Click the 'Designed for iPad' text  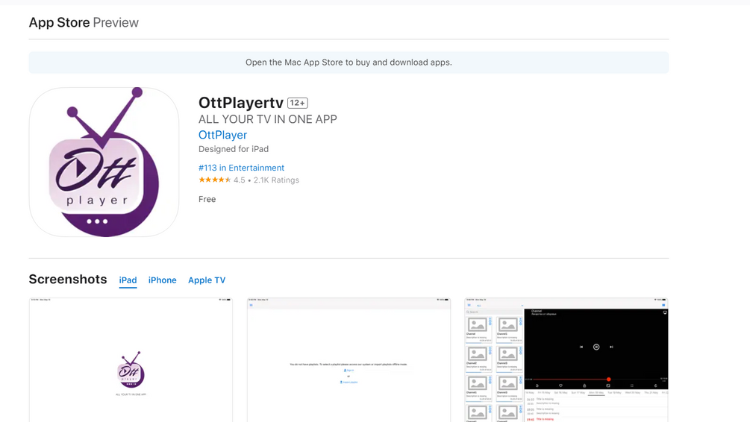click(x=233, y=149)
